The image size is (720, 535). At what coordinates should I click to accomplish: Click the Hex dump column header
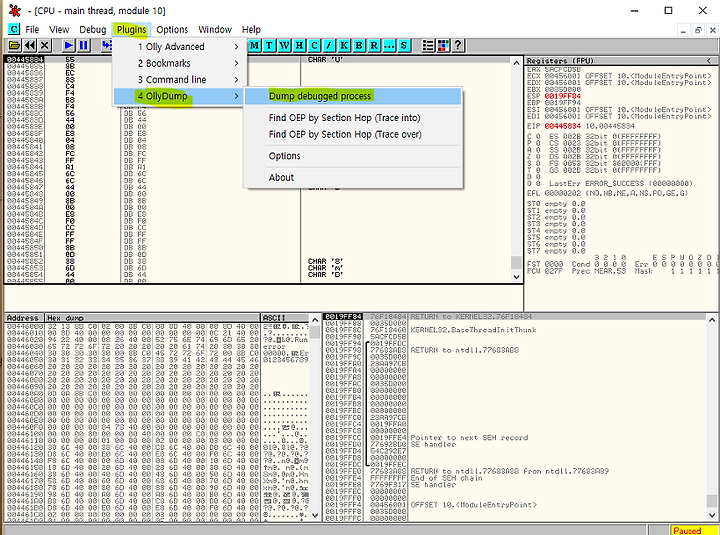pyautogui.click(x=152, y=318)
